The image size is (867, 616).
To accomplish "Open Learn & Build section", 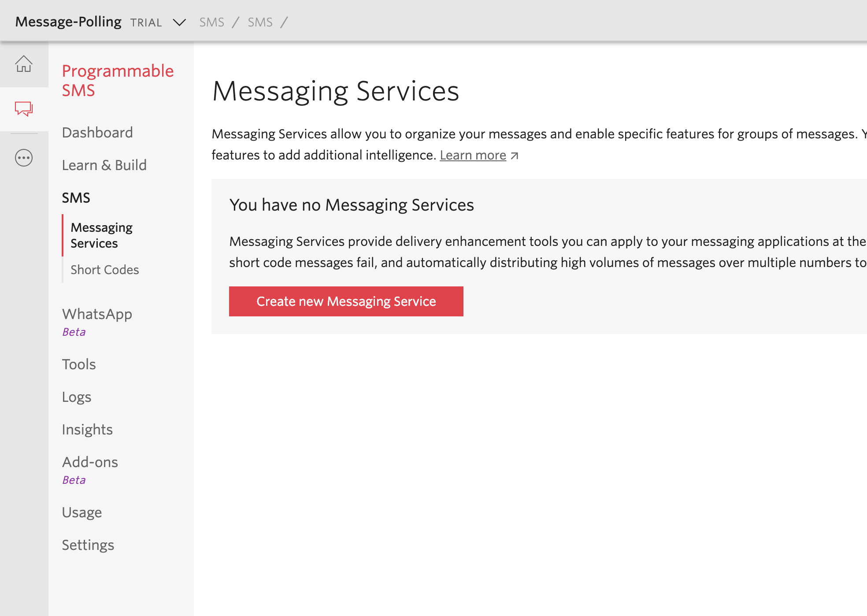I will tap(104, 165).
